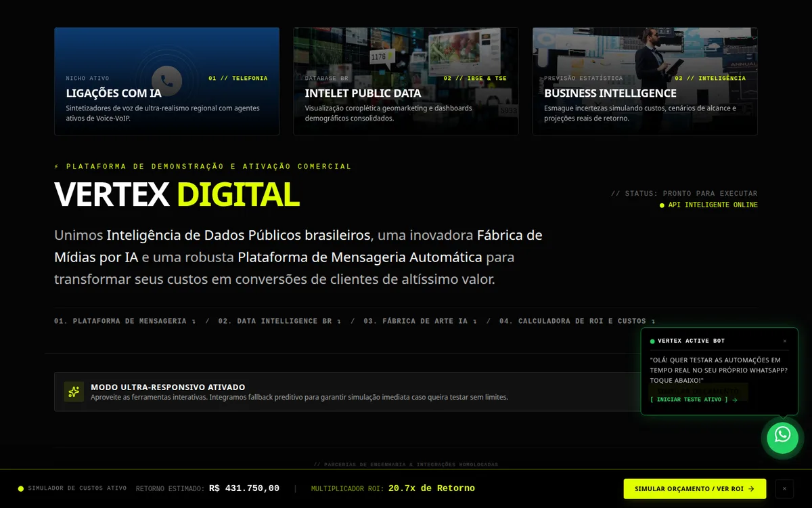The width and height of the screenshot is (812, 508).
Task: Click the Nicho Ativo label
Action: (x=87, y=79)
